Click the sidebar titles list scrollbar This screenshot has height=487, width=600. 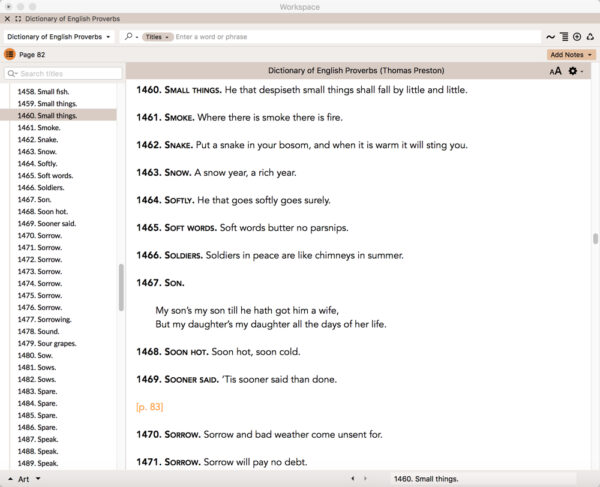[x=121, y=287]
